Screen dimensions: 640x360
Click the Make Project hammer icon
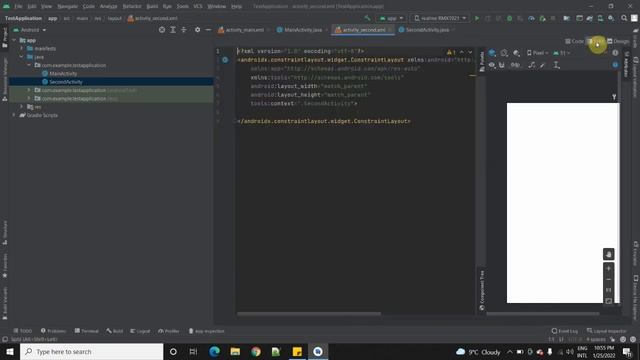pyautogui.click(x=367, y=18)
